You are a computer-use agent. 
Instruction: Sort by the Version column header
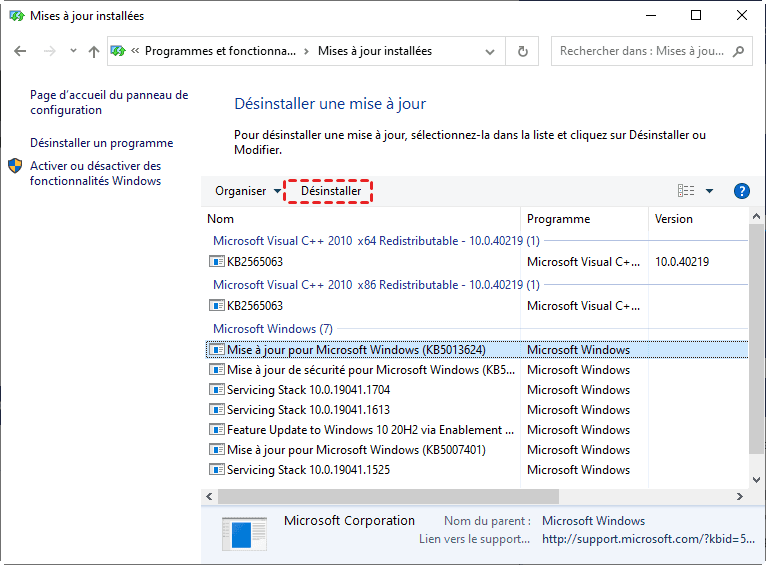(x=698, y=219)
